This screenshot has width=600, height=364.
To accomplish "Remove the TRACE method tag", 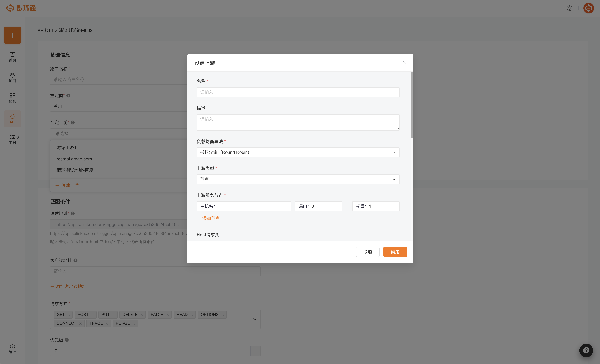I will 107,324.
